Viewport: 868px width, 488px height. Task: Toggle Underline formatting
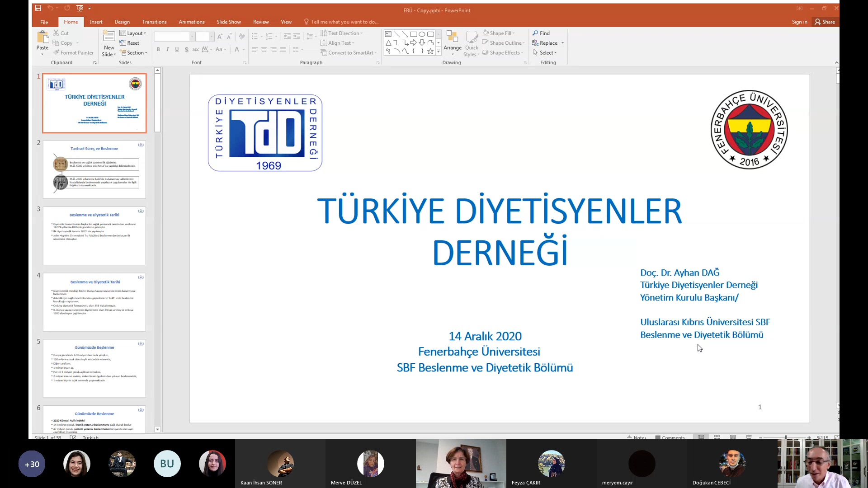[x=177, y=49]
